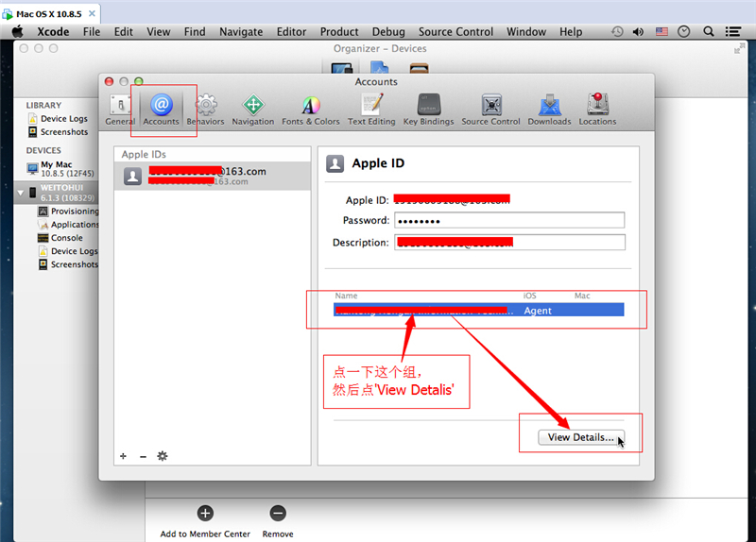Collapse the WEITOHUI device disclosure triangle
This screenshot has width=756, height=542.
pyautogui.click(x=21, y=193)
